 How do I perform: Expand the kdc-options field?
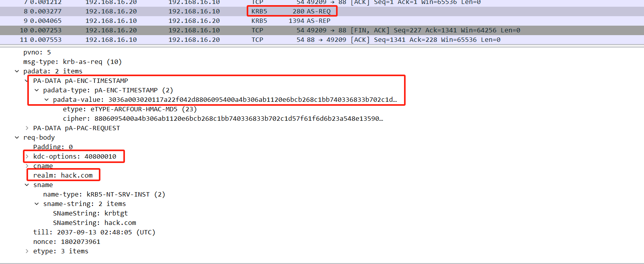(27, 157)
